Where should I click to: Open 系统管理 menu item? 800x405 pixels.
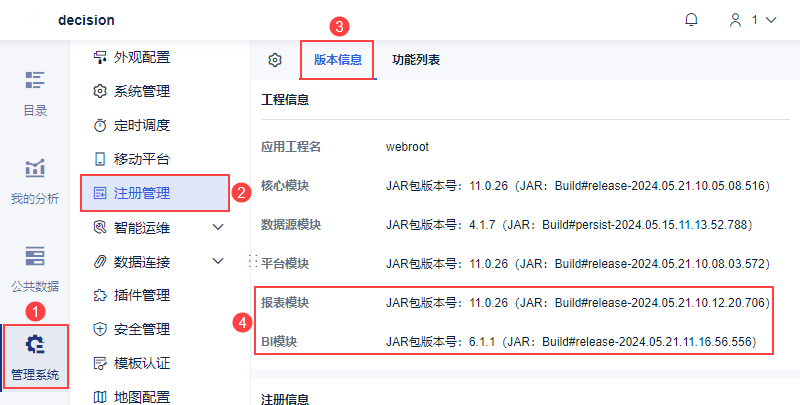[141, 91]
